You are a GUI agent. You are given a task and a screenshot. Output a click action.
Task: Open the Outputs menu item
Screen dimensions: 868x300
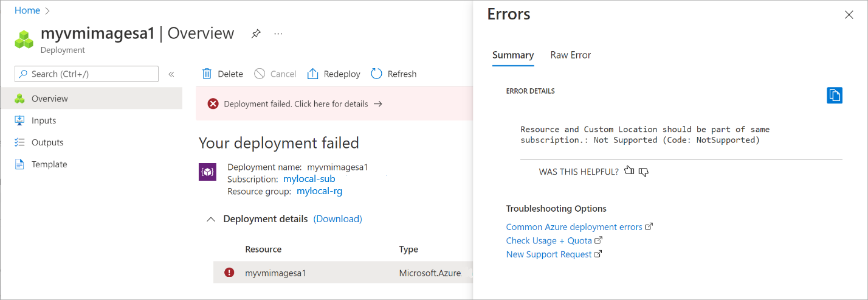47,142
